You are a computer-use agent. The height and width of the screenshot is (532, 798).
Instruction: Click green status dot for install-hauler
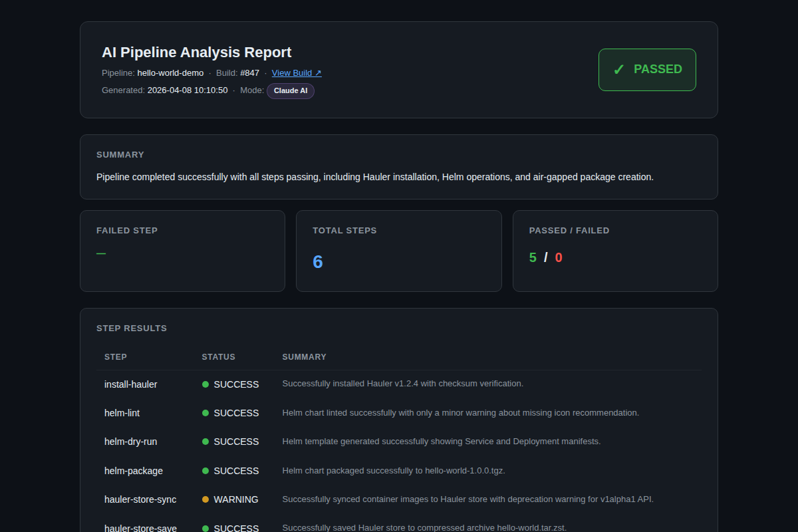[x=205, y=384]
